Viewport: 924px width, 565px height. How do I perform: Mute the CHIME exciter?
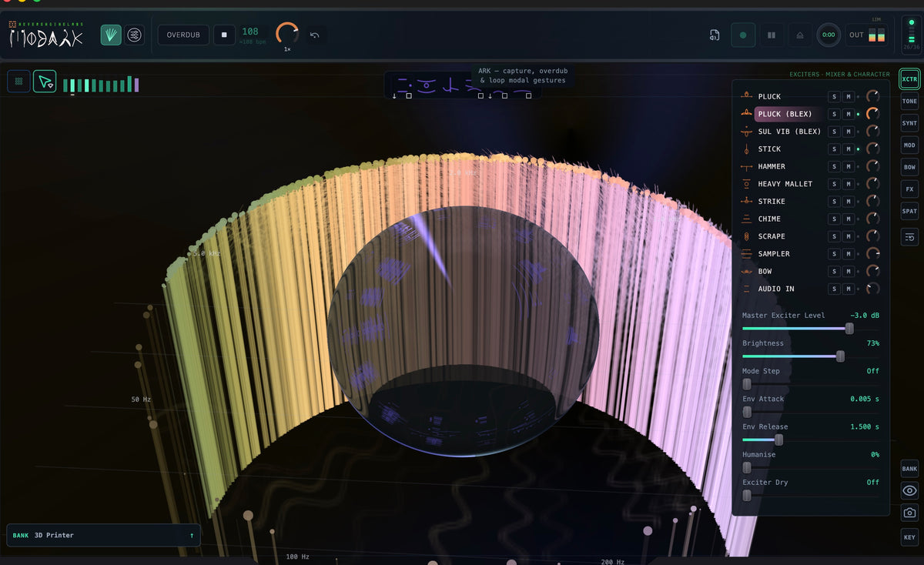click(848, 219)
